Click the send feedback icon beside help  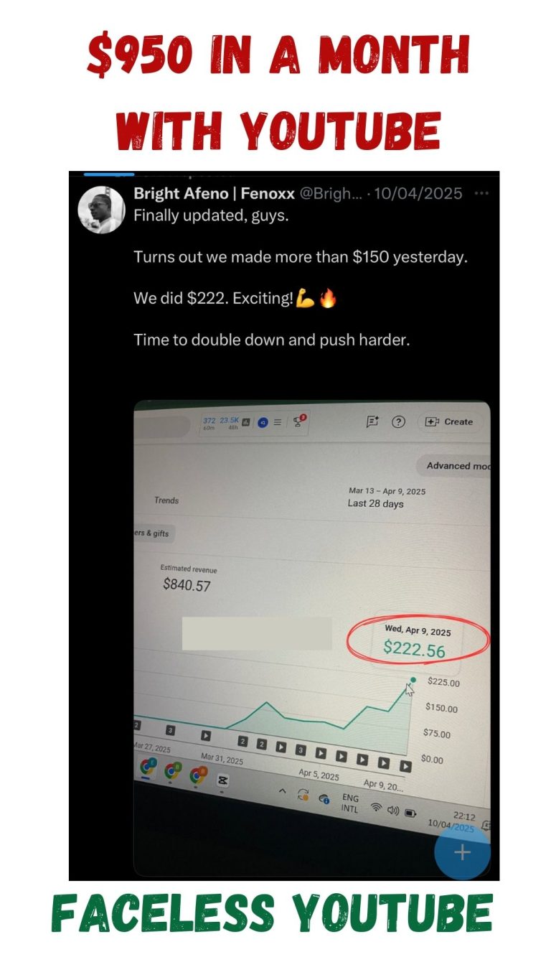[372, 422]
